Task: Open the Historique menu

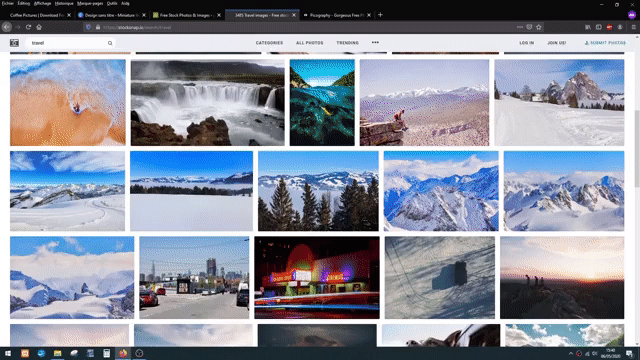Action: [x=64, y=3]
